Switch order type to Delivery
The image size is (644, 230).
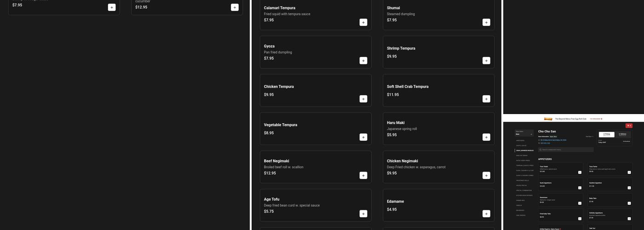tap(622, 134)
